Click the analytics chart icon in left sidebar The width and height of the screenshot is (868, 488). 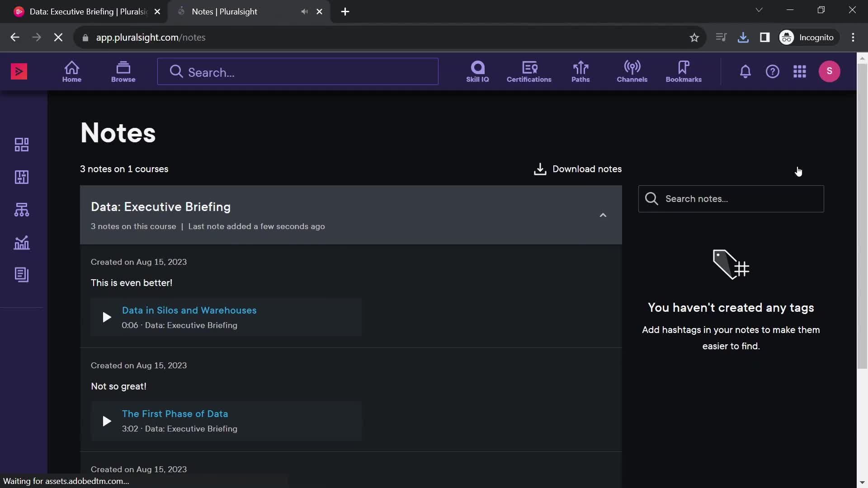click(x=22, y=243)
